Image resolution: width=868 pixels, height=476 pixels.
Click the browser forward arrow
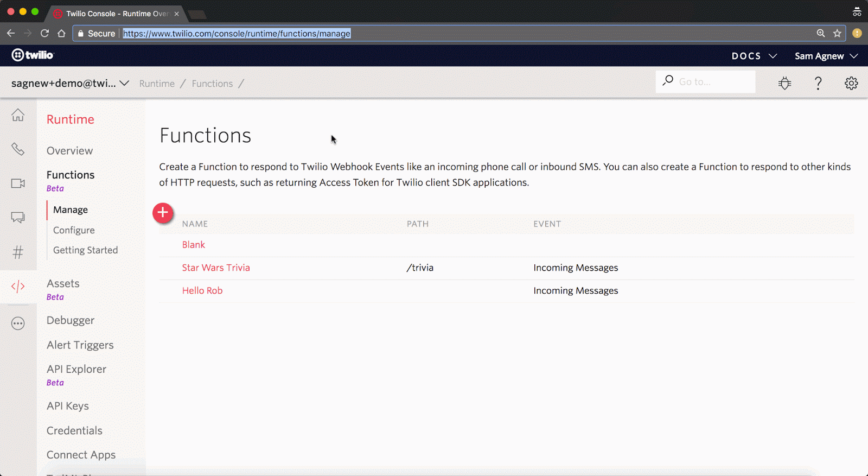click(28, 33)
